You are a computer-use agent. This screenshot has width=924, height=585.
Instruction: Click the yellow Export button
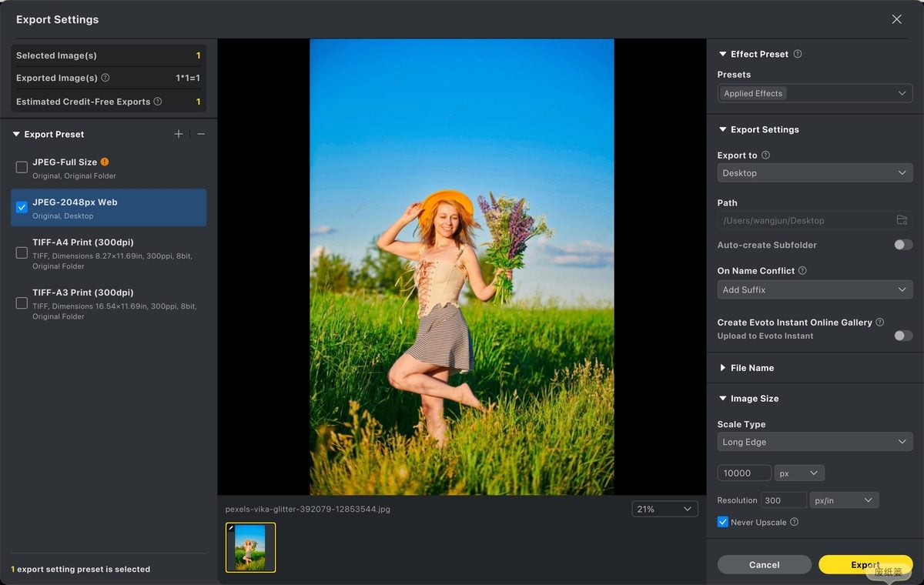865,564
